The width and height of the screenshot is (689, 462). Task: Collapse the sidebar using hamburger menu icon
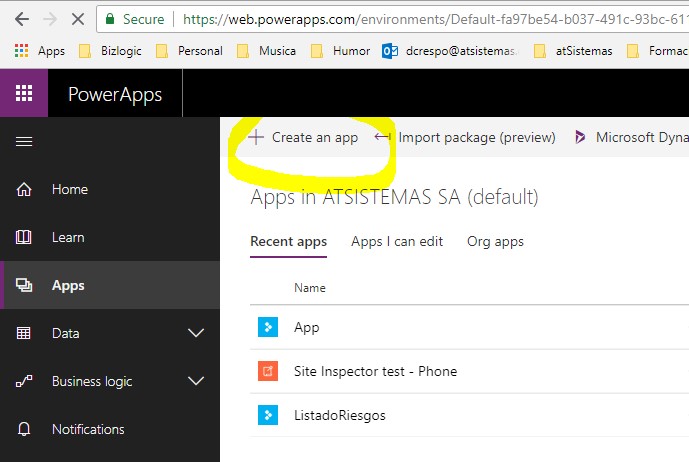click(24, 142)
